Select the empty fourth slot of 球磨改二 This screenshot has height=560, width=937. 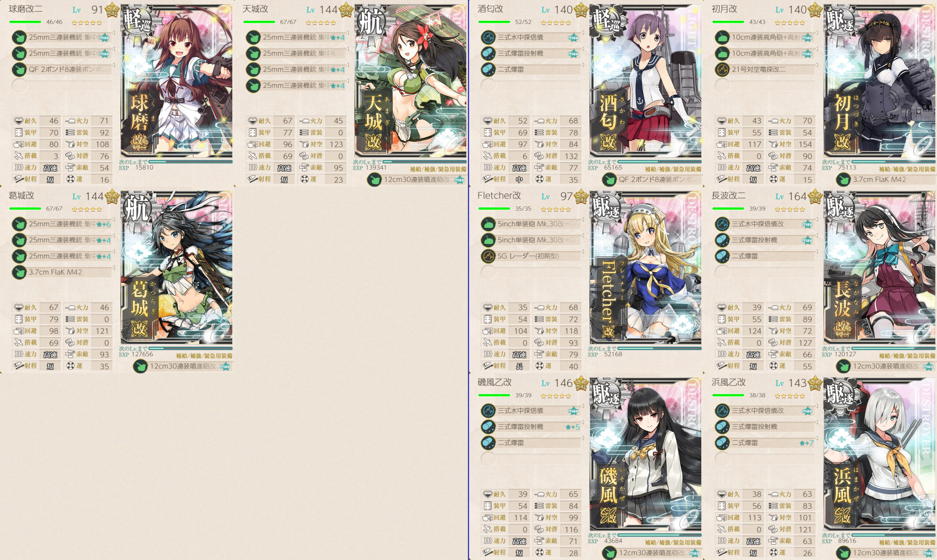tap(62, 86)
